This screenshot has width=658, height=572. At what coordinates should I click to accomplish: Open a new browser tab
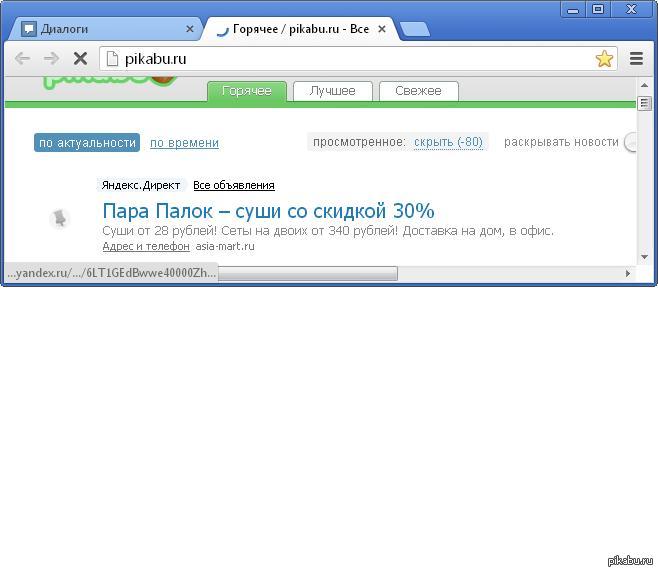(414, 29)
